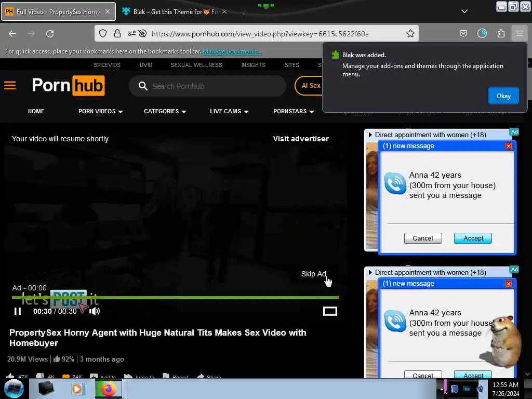List all tabs with the chevron
Image resolution: width=532 pixels, height=399 pixels.
[x=464, y=11]
